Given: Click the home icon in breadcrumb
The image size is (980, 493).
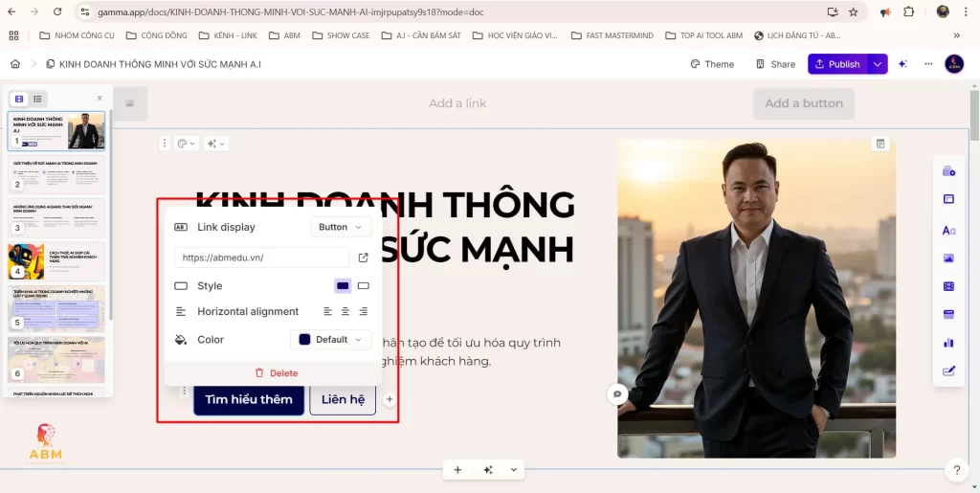Looking at the screenshot, I should click(15, 64).
